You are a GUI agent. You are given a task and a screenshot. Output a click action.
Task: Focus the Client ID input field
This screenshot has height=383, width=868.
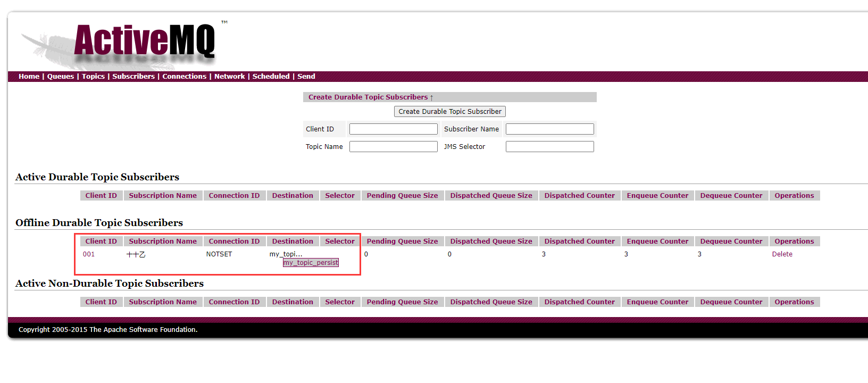394,129
